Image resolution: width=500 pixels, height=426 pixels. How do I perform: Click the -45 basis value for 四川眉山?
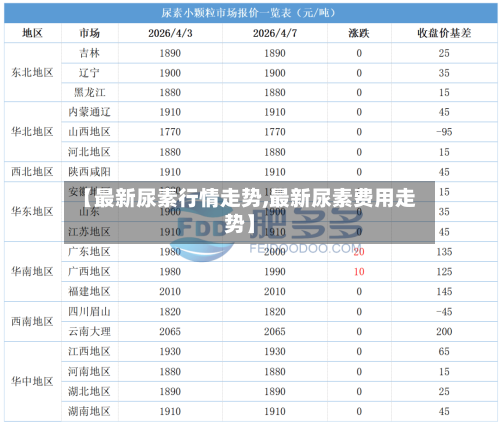(x=444, y=312)
